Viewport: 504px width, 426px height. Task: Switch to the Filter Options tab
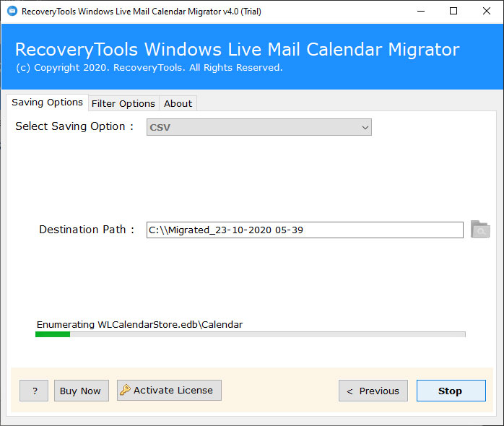[123, 103]
